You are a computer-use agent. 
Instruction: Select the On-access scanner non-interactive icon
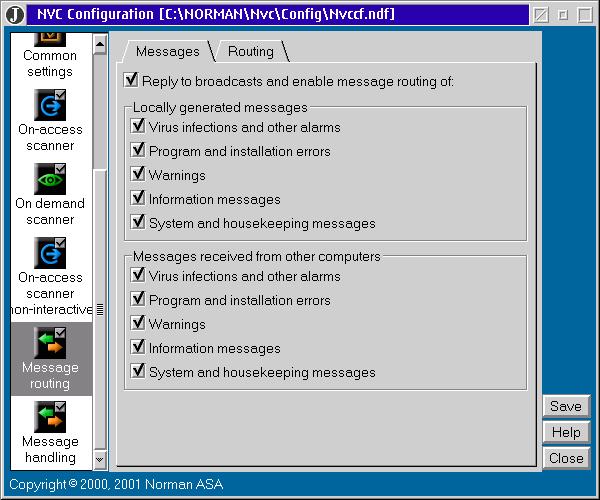coord(50,253)
